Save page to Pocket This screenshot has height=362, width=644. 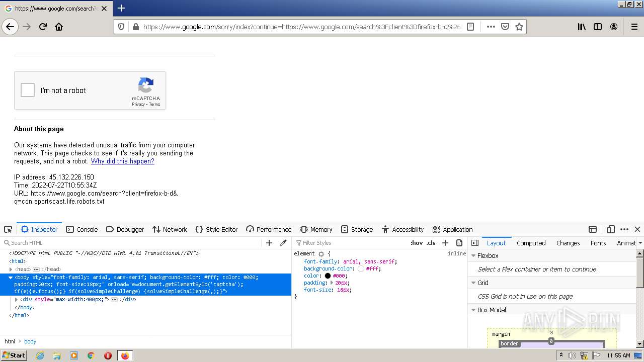(505, 27)
